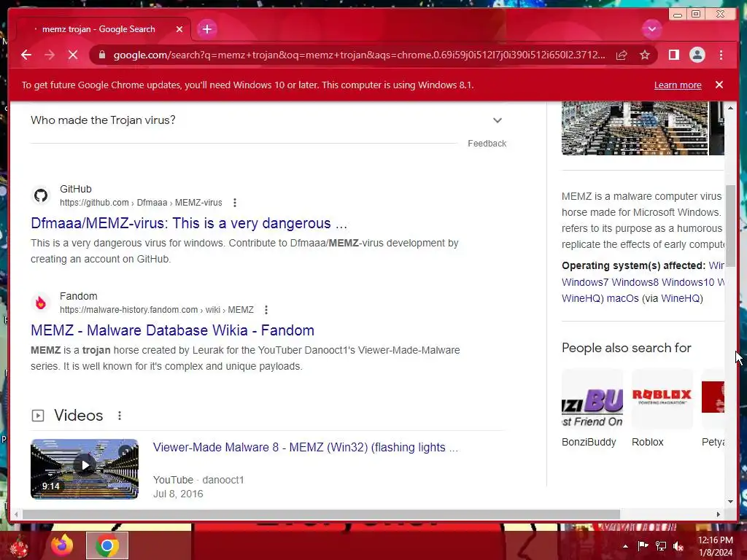Screen dimensions: 747x560
Task: Open options for Fandom search result
Action: 266,310
